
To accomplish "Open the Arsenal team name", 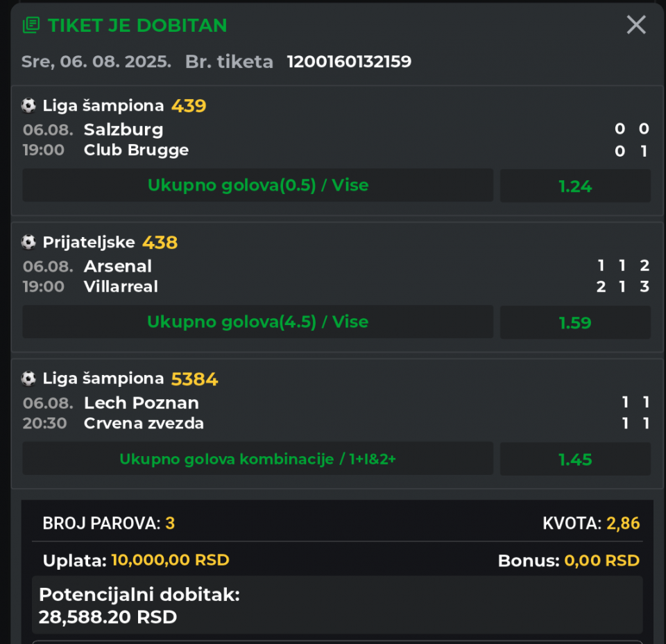I will 118,266.
